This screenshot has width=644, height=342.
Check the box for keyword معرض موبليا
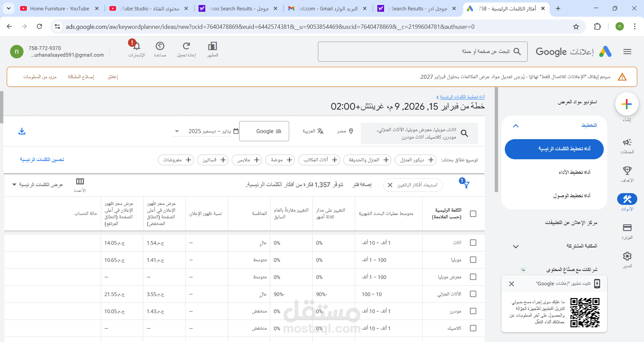point(473,277)
